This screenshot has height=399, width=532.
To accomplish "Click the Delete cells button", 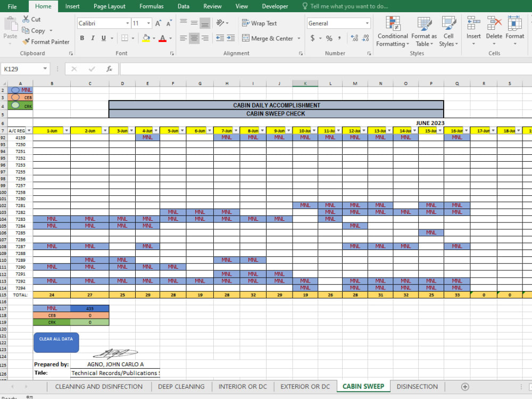I will [494, 30].
